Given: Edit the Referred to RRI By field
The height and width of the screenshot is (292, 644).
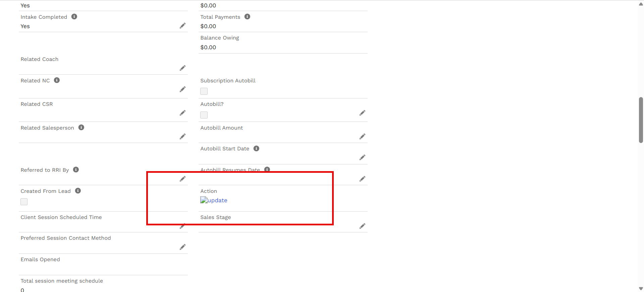Looking at the screenshot, I should [182, 179].
